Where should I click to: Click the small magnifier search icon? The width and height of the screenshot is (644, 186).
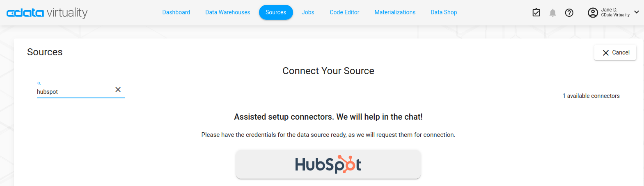click(x=39, y=84)
